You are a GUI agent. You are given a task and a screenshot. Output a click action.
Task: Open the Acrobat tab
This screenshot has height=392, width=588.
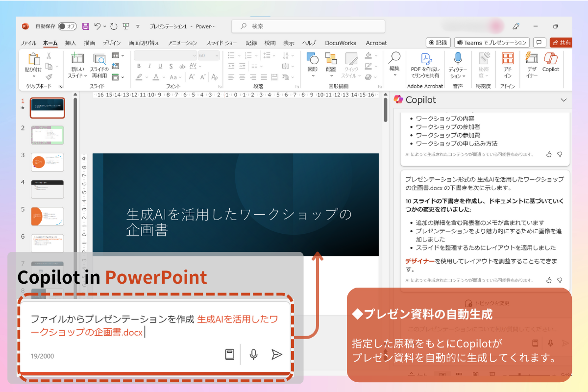(x=376, y=43)
